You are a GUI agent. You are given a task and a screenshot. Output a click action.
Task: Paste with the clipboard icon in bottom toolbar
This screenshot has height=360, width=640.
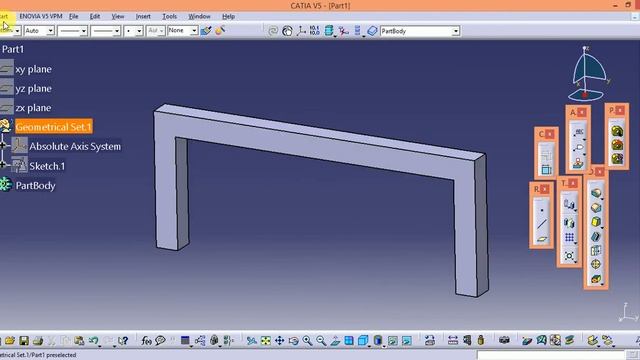[x=79, y=340]
